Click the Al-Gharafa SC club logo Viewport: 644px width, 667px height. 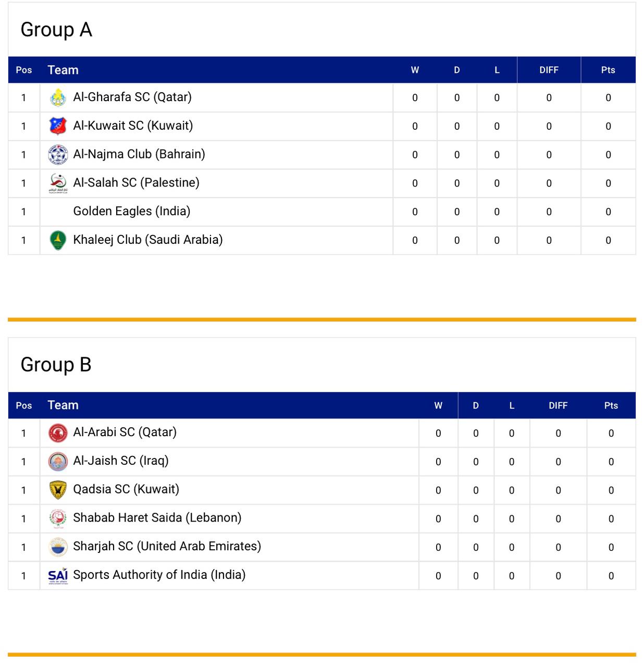point(58,97)
